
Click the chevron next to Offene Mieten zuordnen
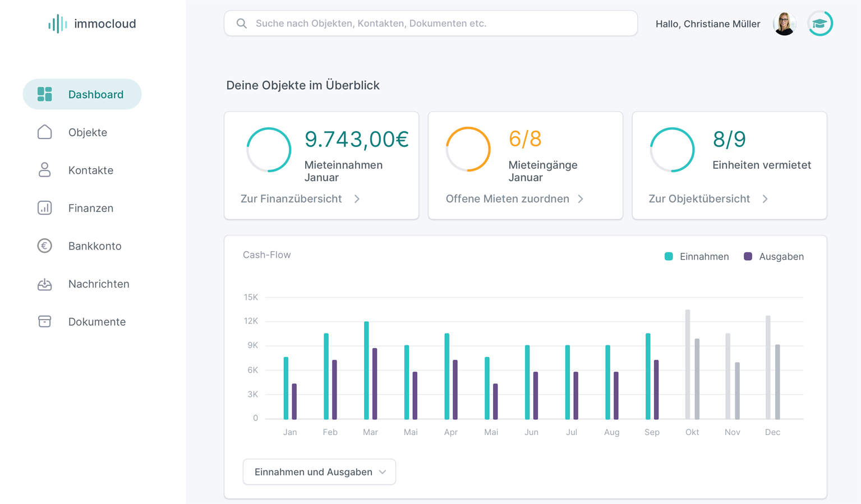click(x=581, y=199)
